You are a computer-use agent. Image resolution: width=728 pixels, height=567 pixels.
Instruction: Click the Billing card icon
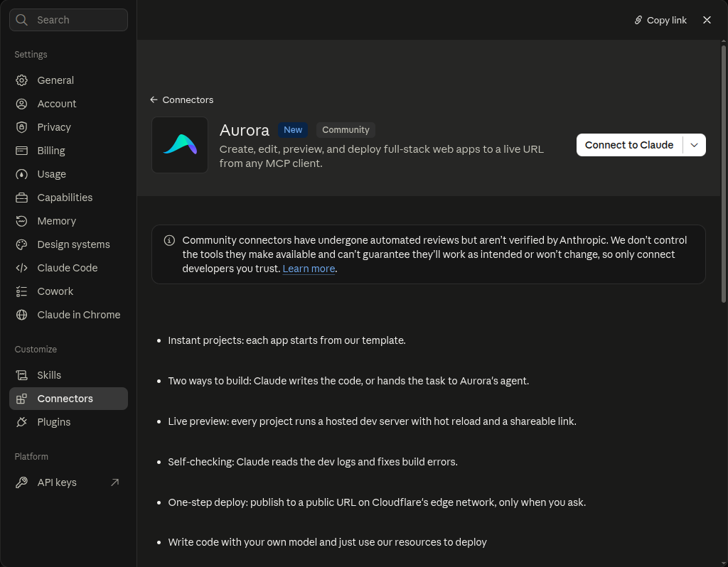point(21,151)
